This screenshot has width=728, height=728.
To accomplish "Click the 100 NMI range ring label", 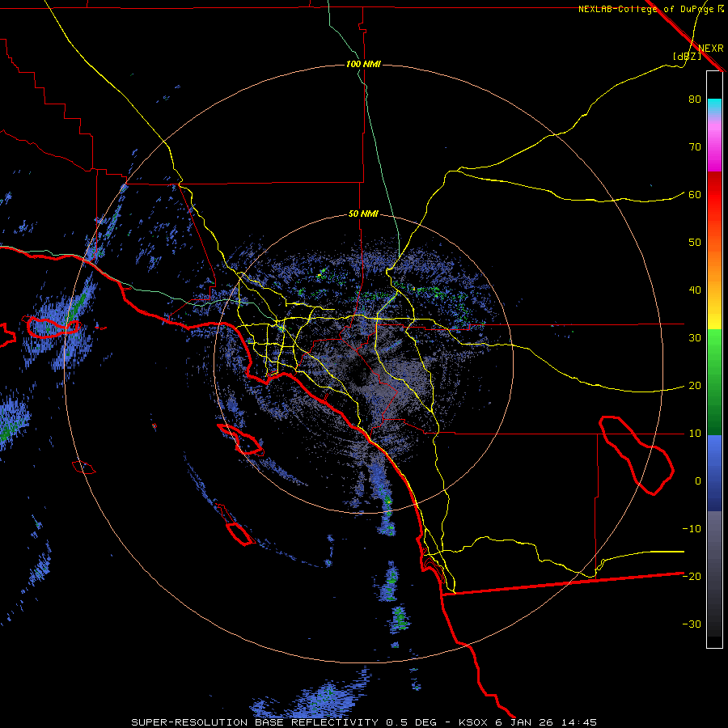I will 363,64.
